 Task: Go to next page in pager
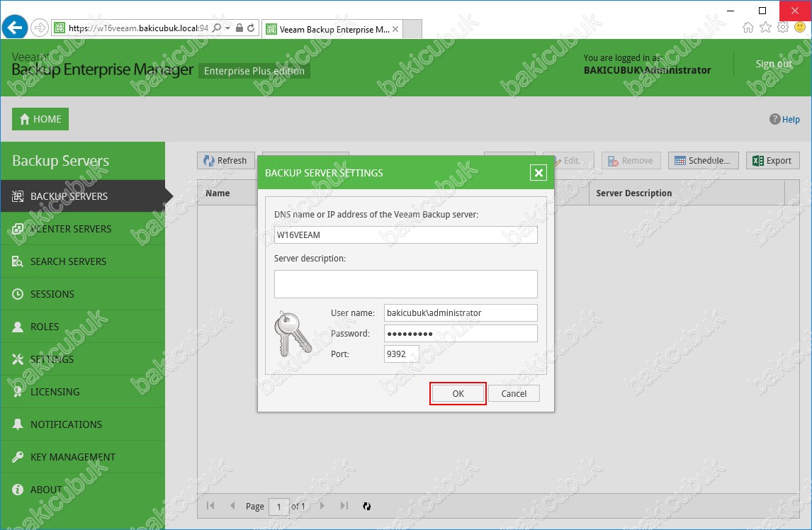coord(322,506)
